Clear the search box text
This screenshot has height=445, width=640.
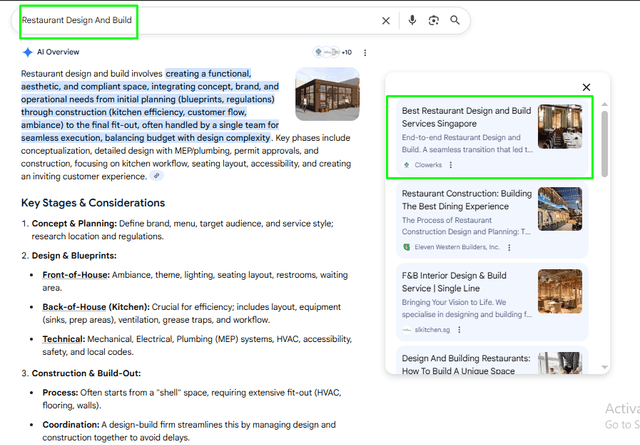pos(386,20)
